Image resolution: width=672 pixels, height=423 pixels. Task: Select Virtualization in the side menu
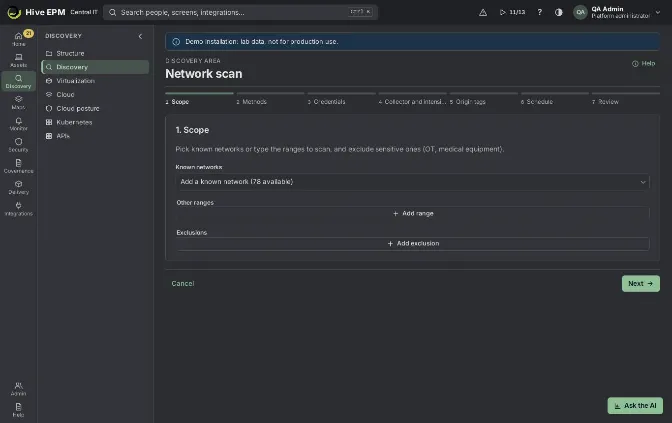[95, 81]
